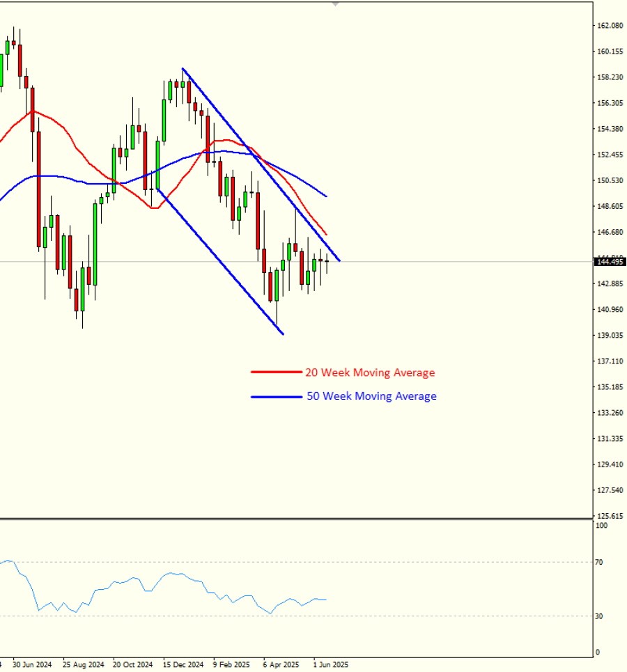Click the '6 Apr 2025' date label
The width and height of the screenshot is (627, 672).
point(281,664)
